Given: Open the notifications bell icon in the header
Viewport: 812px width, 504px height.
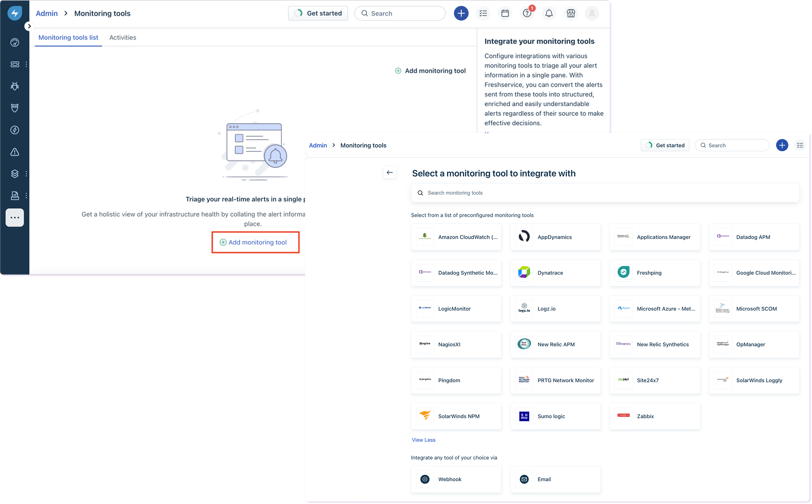Looking at the screenshot, I should [x=549, y=13].
